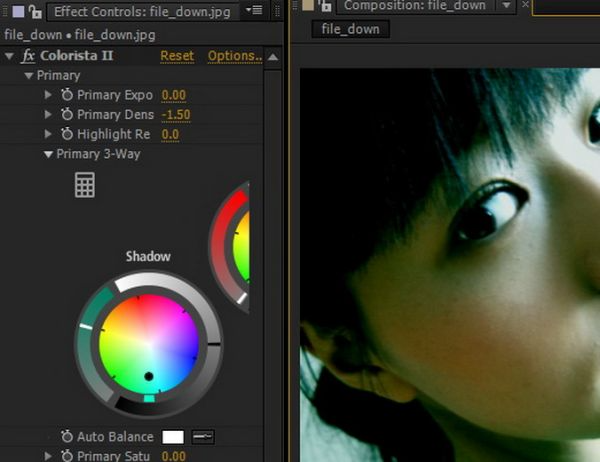Expand the Primary Dens property
Viewport: 600px width, 462px height.
pyautogui.click(x=48, y=114)
